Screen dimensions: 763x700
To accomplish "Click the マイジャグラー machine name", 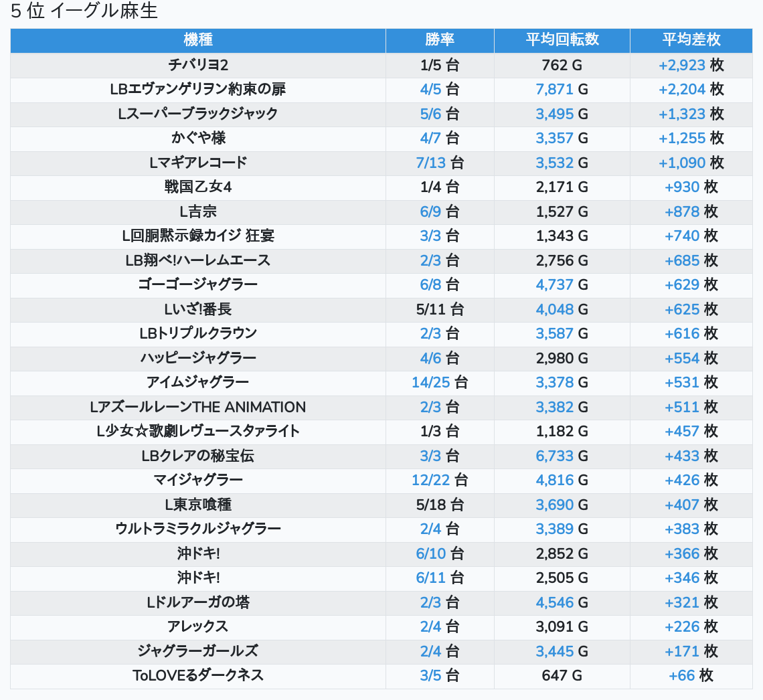I will 198,480.
